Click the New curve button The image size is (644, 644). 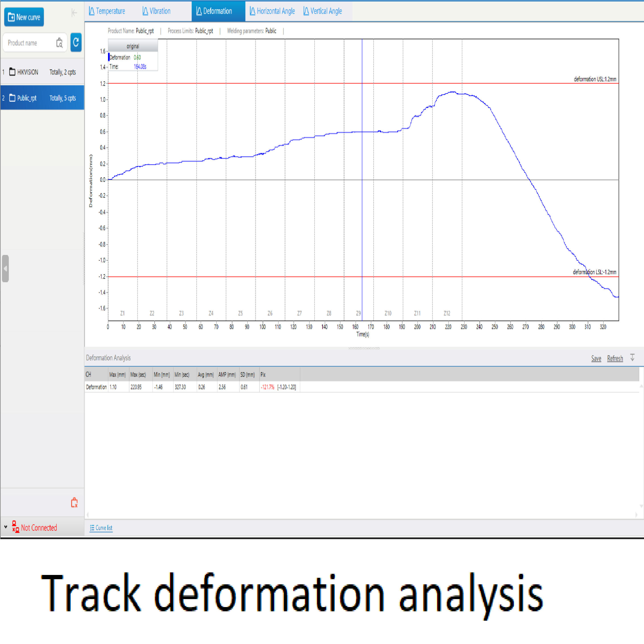point(24,17)
